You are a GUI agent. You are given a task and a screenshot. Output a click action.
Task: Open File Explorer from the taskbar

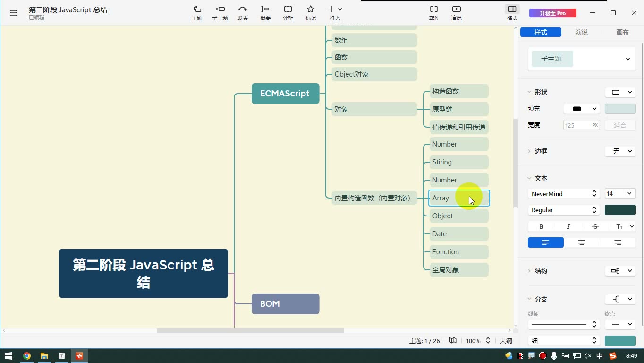(x=44, y=356)
